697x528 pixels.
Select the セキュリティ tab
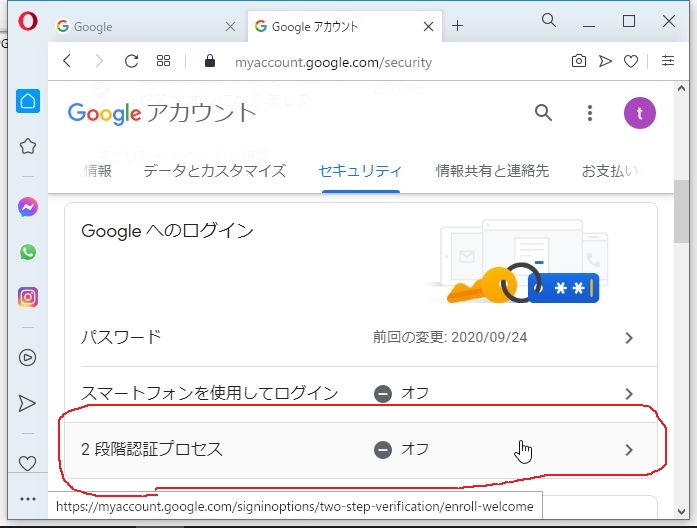pos(360,171)
